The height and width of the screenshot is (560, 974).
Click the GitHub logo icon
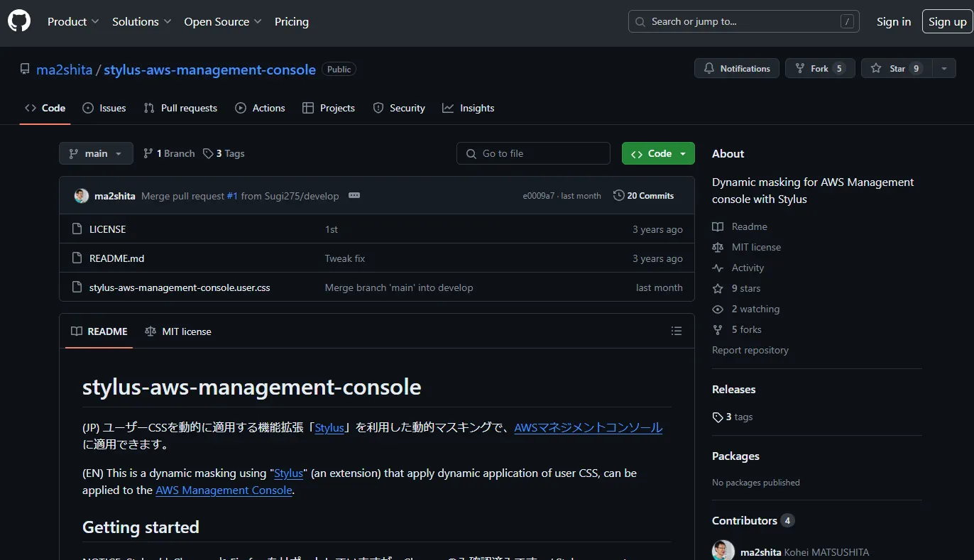coord(19,21)
